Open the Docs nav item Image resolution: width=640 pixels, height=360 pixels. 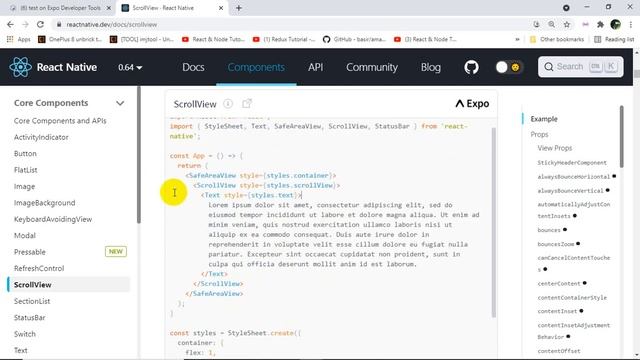point(193,67)
